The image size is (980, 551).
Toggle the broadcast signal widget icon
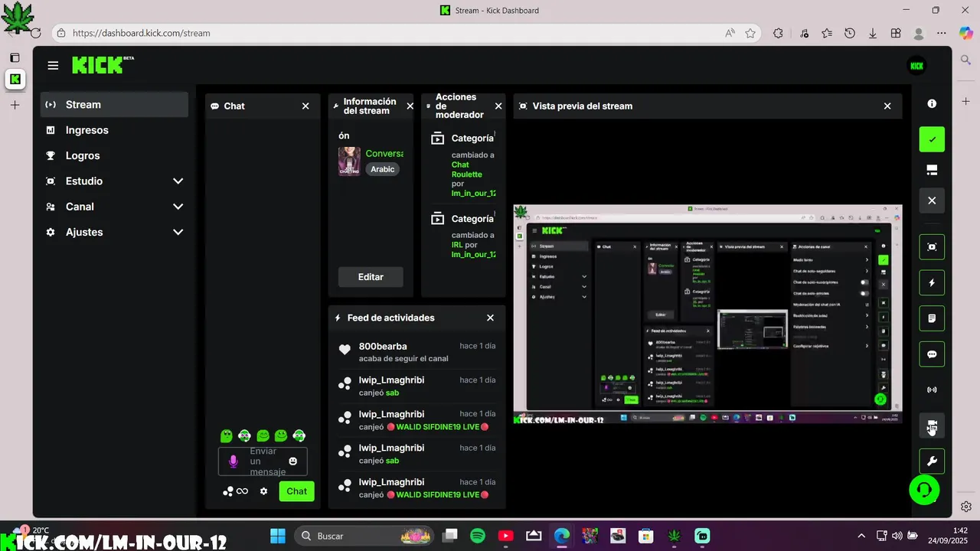coord(932,390)
